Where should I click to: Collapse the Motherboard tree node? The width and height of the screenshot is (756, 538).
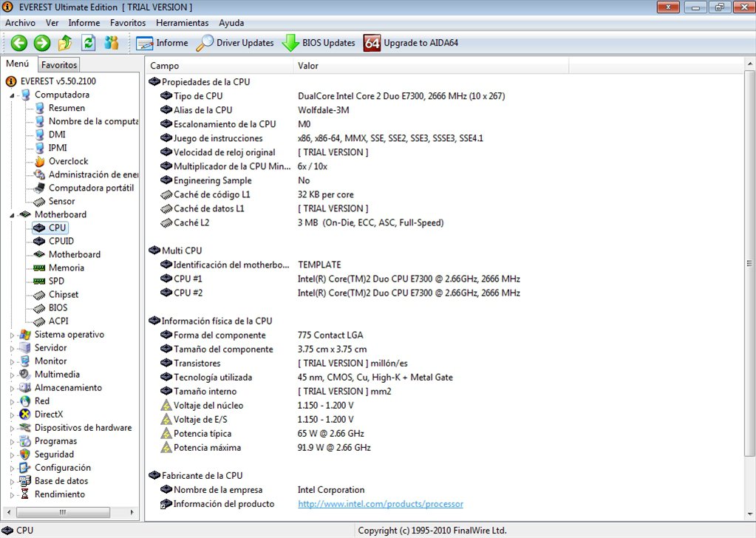coord(12,215)
